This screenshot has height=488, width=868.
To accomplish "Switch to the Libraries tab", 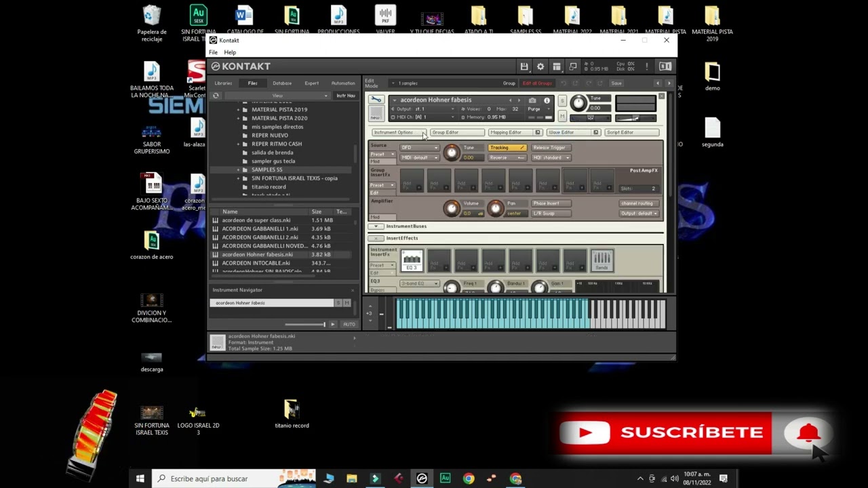I will (x=223, y=83).
